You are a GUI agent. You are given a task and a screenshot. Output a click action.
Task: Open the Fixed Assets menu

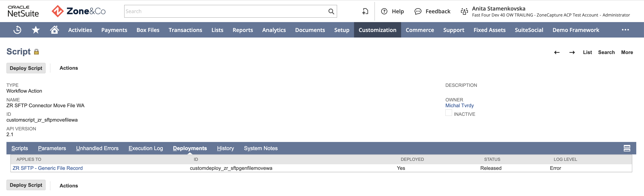coord(489,30)
